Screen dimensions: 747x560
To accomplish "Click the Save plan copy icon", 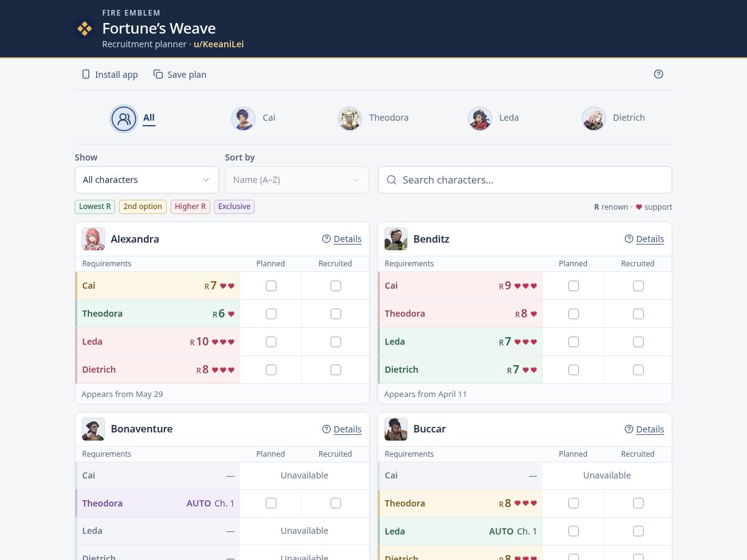I will 158,74.
